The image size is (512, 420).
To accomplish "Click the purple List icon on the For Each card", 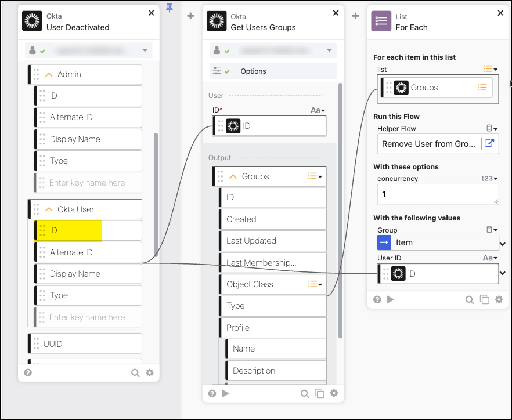I will [381, 21].
